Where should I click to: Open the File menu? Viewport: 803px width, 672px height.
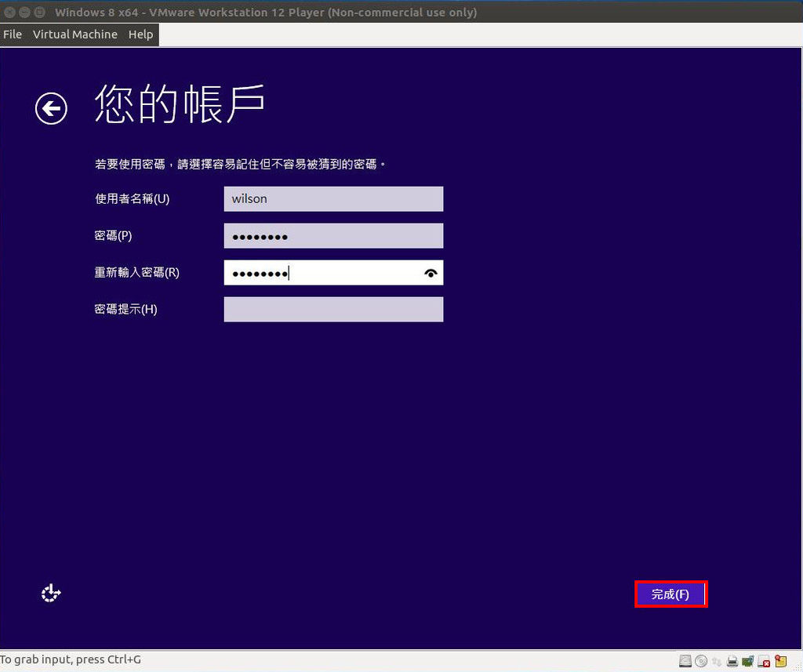13,35
